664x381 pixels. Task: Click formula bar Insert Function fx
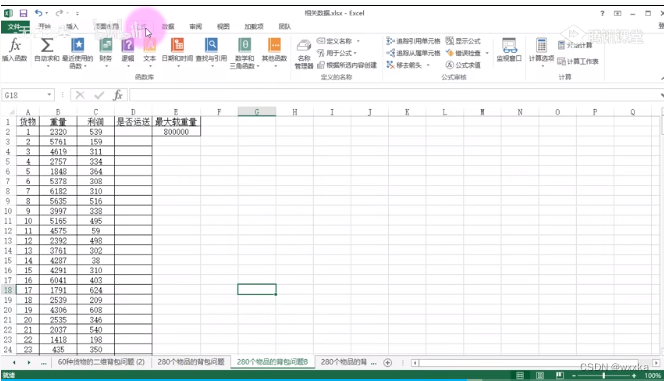click(118, 95)
